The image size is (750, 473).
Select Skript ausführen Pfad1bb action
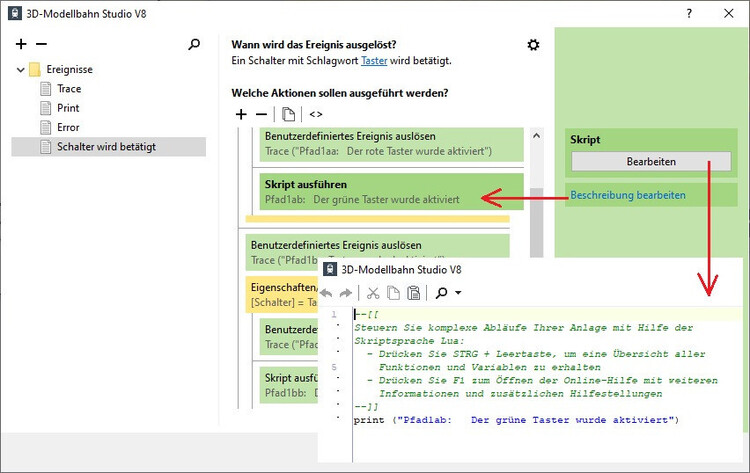point(288,385)
